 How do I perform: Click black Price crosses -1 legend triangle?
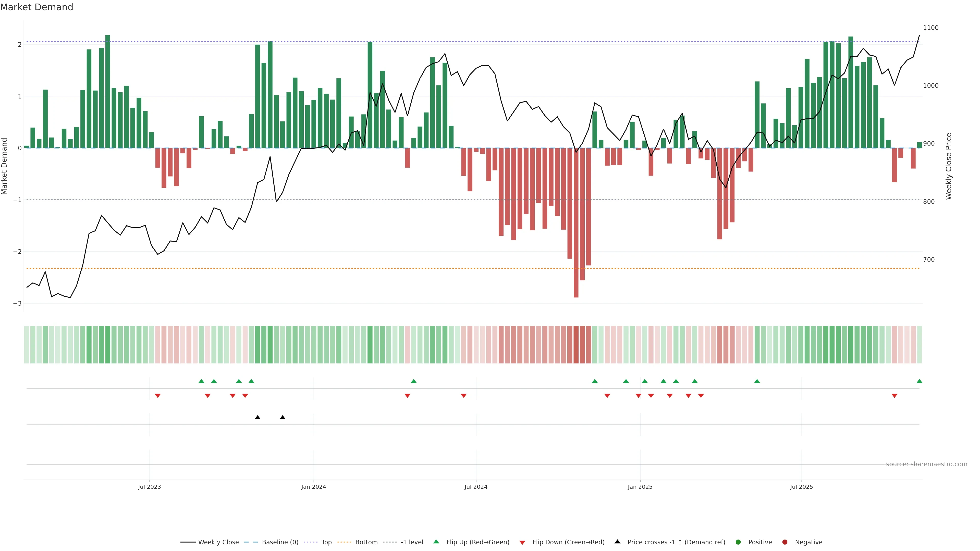[617, 542]
